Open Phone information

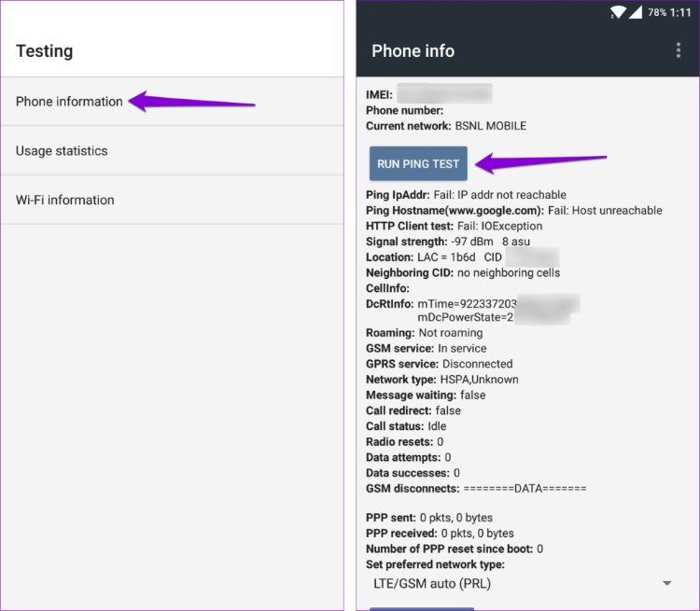(x=69, y=102)
